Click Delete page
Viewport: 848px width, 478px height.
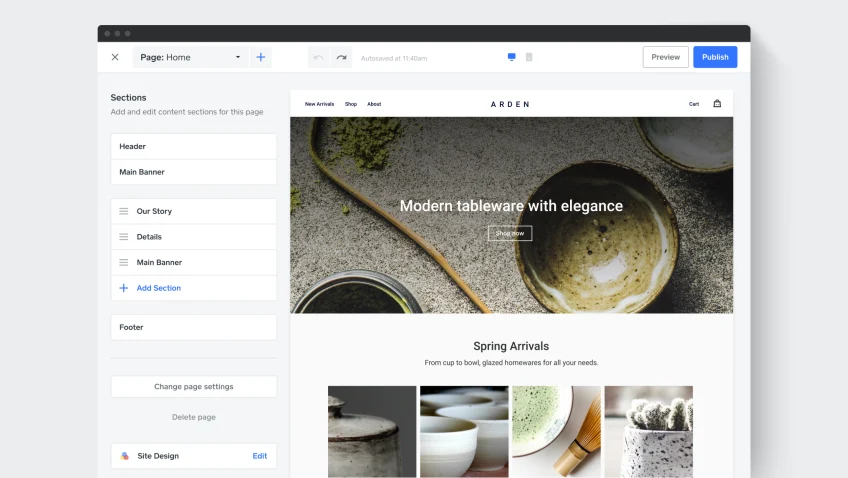(x=194, y=417)
